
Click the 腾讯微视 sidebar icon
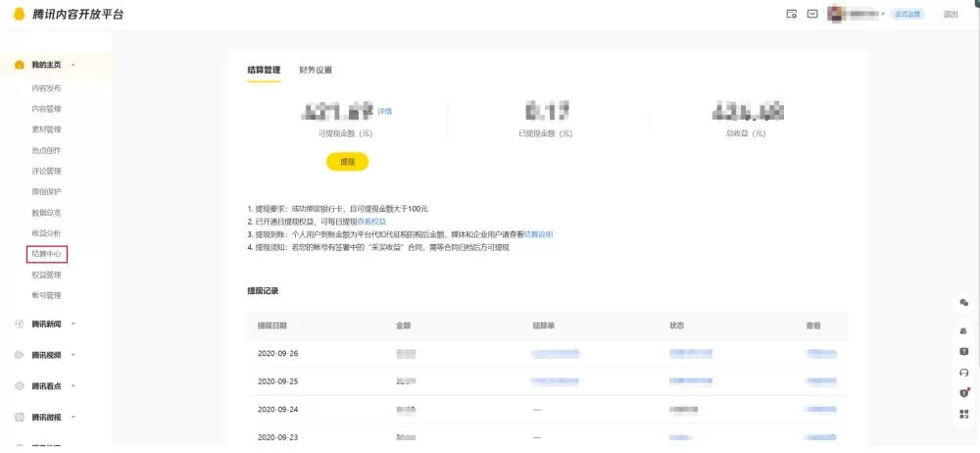(20, 417)
